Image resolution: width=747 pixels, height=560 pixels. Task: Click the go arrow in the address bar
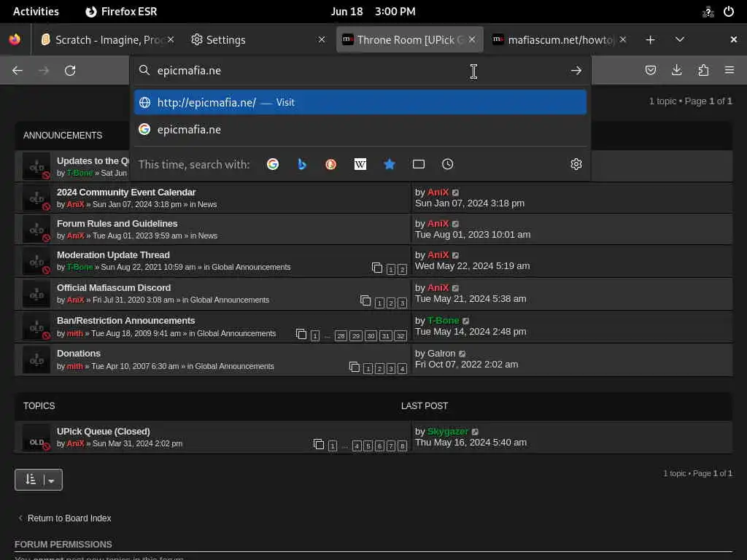tap(576, 71)
